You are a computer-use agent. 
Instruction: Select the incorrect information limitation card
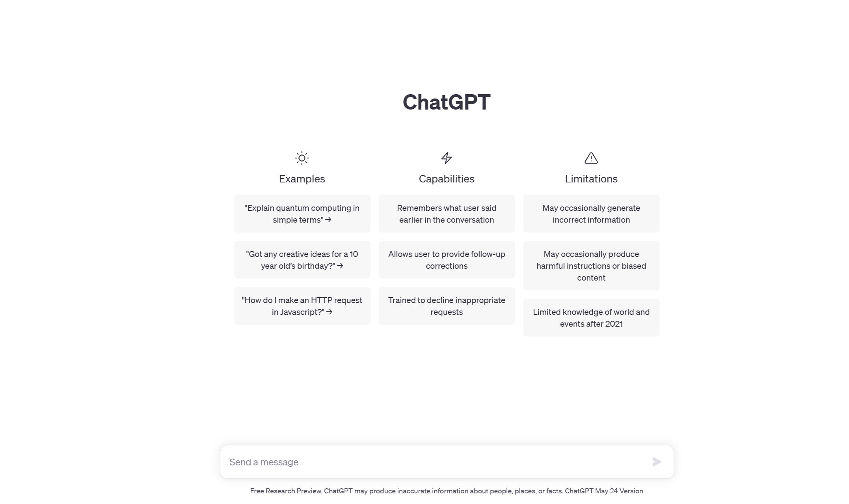click(591, 214)
